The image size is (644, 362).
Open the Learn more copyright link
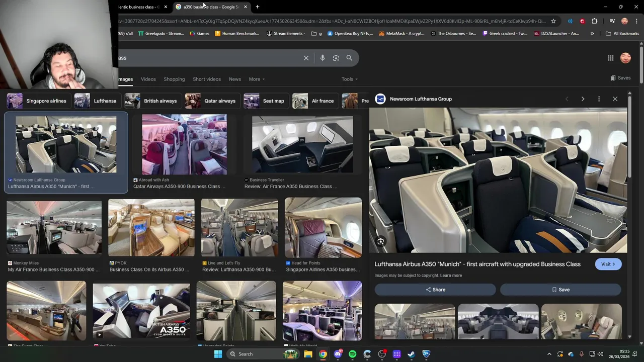point(451,276)
